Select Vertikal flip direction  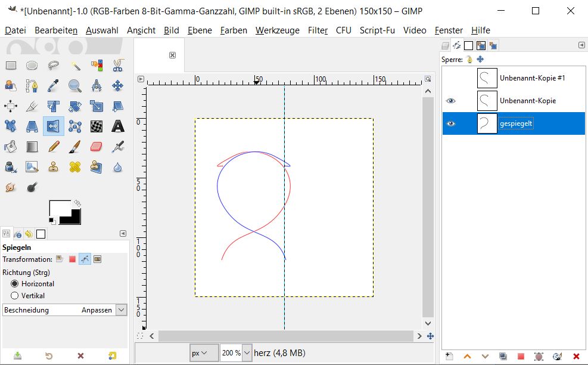point(15,296)
